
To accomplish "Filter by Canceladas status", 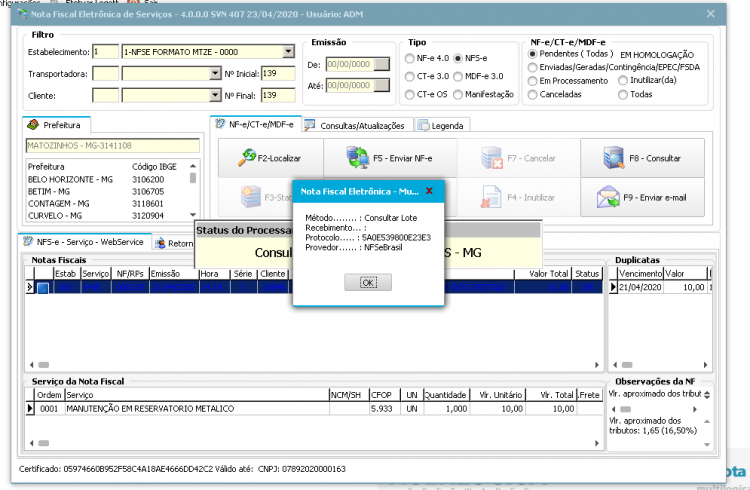I will [532, 95].
